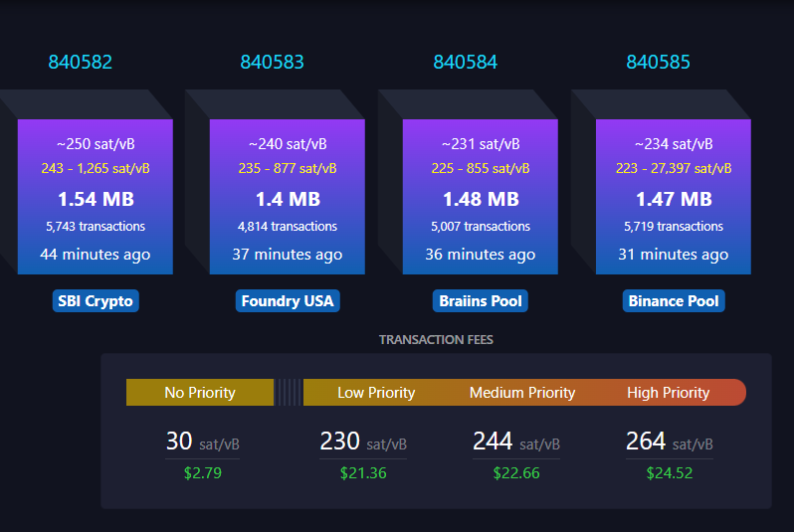Click the 36 minutes ago timestamp
794x532 pixels.
pos(480,255)
